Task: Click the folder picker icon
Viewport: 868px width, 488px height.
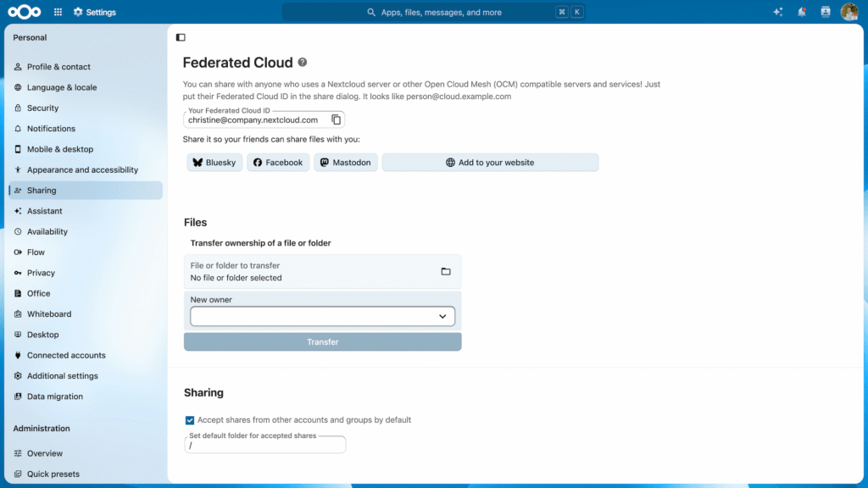Action: coord(446,271)
